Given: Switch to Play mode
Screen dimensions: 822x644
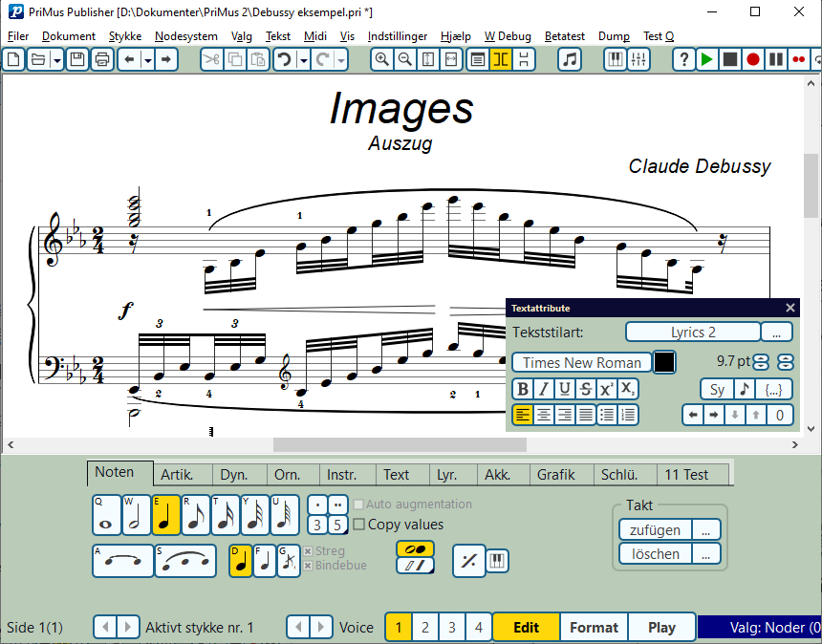Looking at the screenshot, I should [x=661, y=627].
